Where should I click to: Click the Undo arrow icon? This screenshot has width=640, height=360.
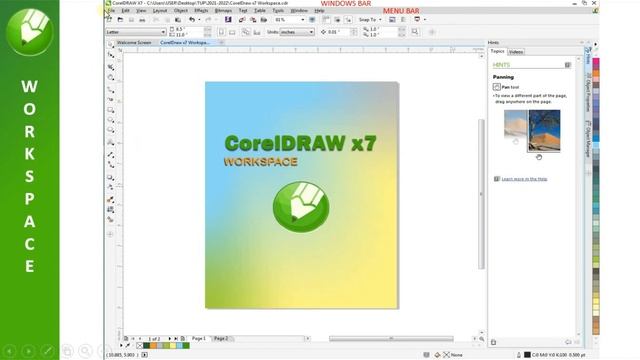coord(192,20)
